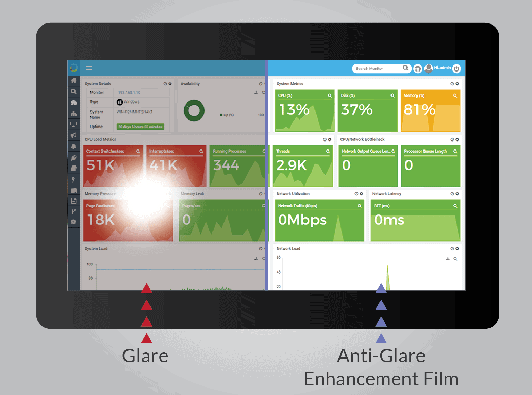The height and width of the screenshot is (395, 532).
Task: Click the '81%' Memory value
Action: (x=419, y=110)
